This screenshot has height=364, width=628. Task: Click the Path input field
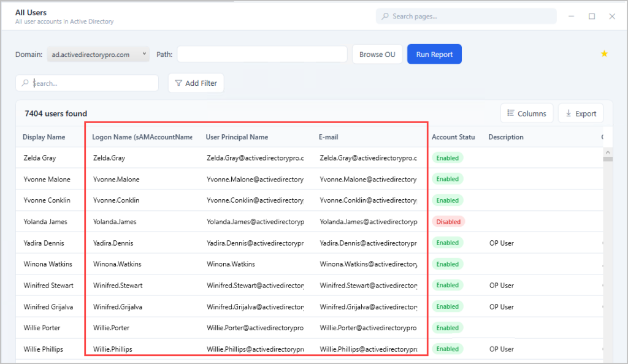[262, 54]
